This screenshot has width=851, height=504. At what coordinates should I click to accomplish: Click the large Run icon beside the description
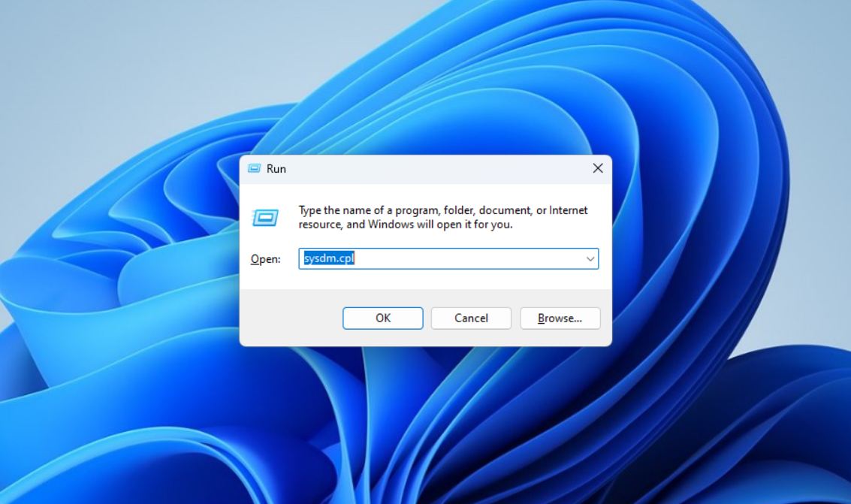point(265,218)
